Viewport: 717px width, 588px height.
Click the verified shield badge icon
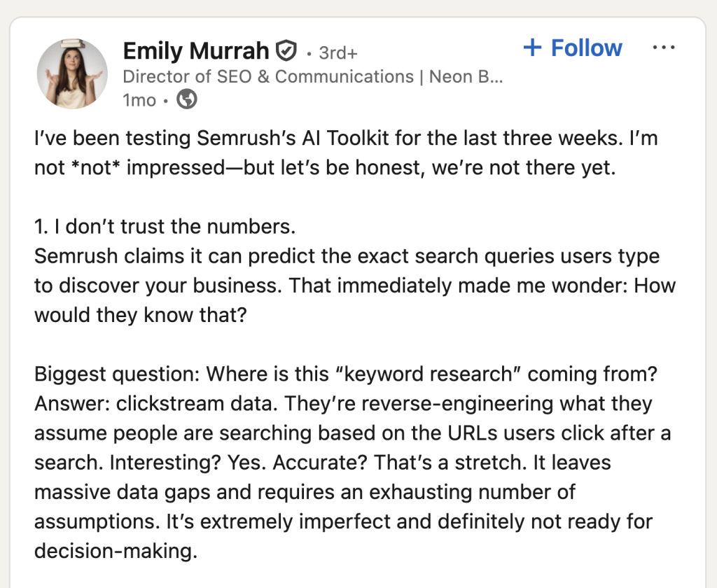286,52
